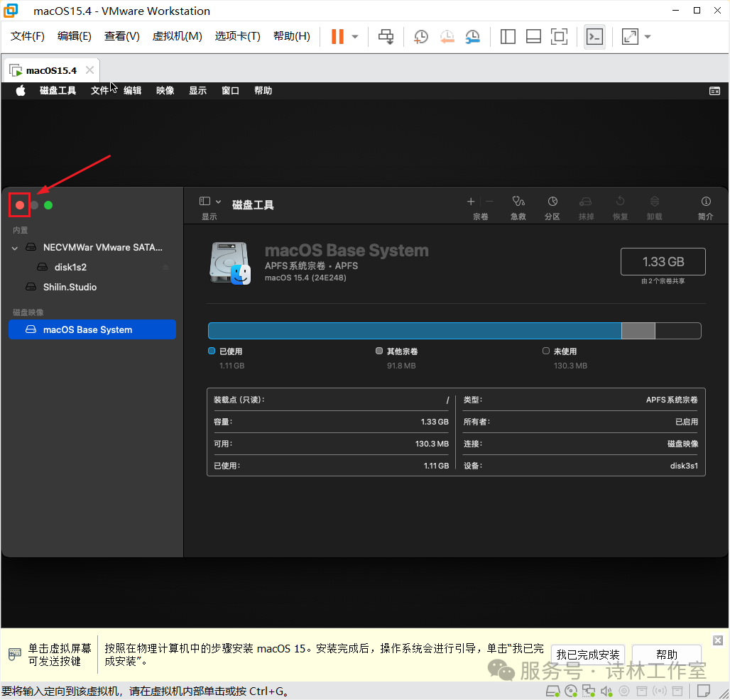The image size is (730, 700).
Task: Open the macOS 显示 menu bar item
Action: pos(198,90)
